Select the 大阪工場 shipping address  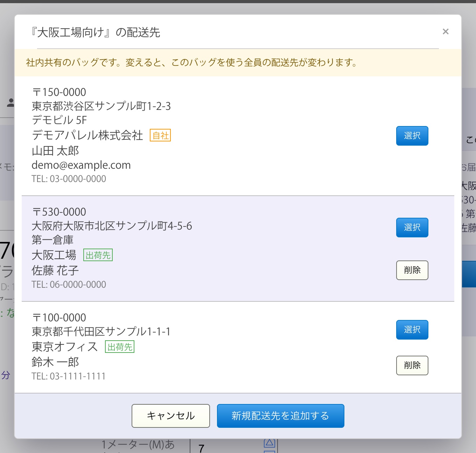point(412,228)
